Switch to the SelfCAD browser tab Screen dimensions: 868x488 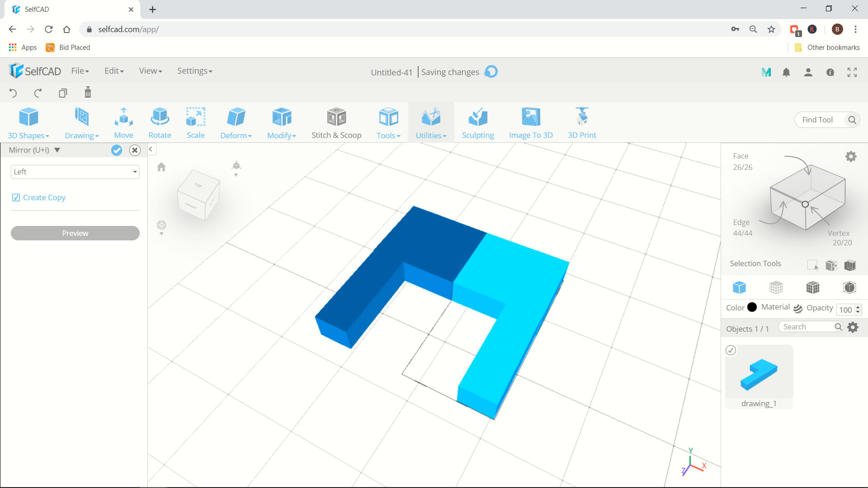72,9
